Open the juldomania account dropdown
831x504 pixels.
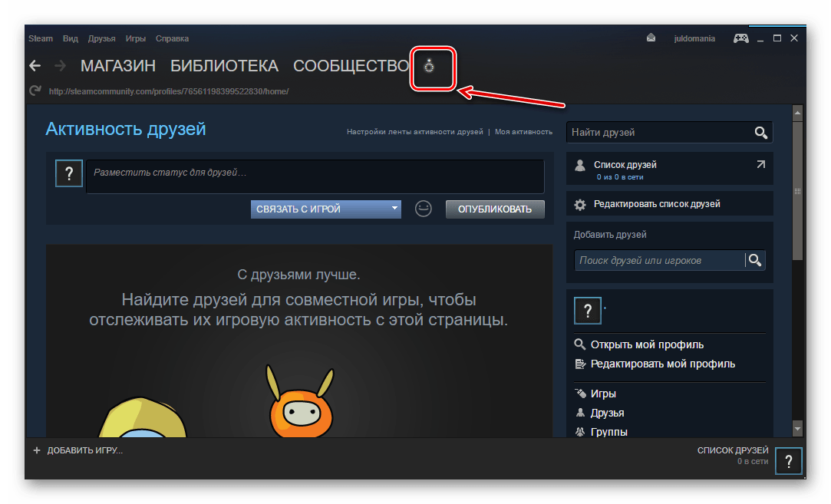(694, 38)
